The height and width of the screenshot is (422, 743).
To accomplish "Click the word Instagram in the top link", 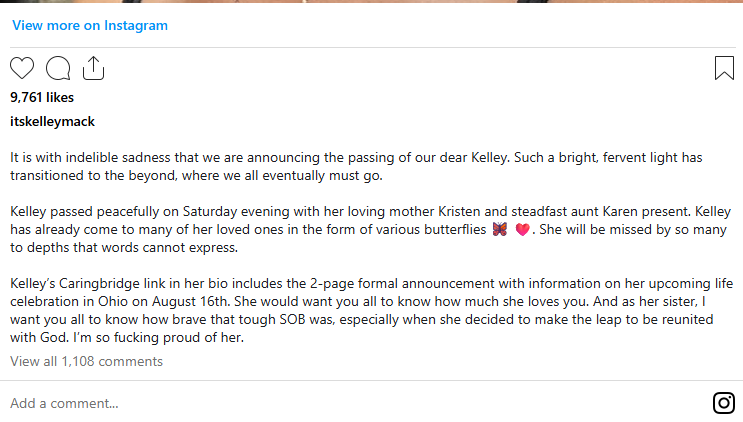I will (136, 26).
